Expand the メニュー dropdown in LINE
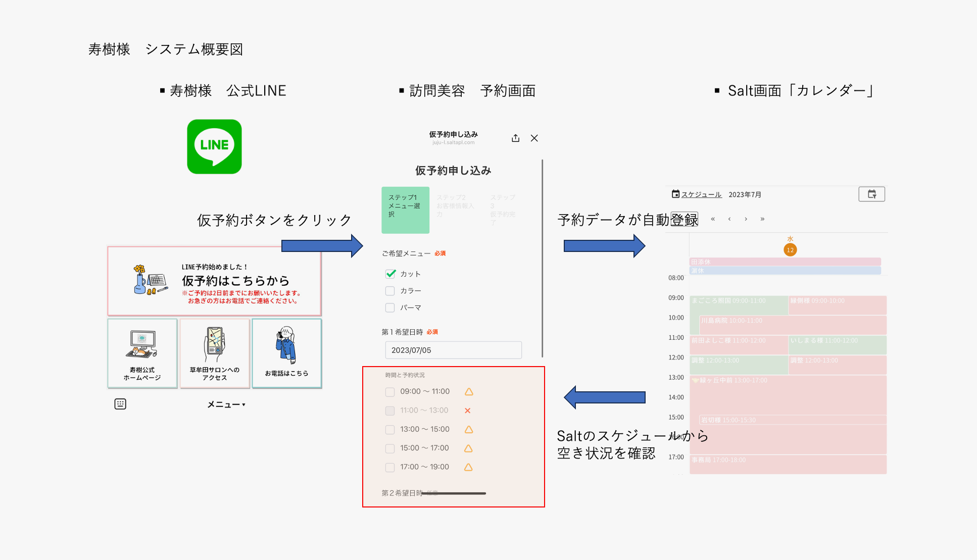 point(226,404)
